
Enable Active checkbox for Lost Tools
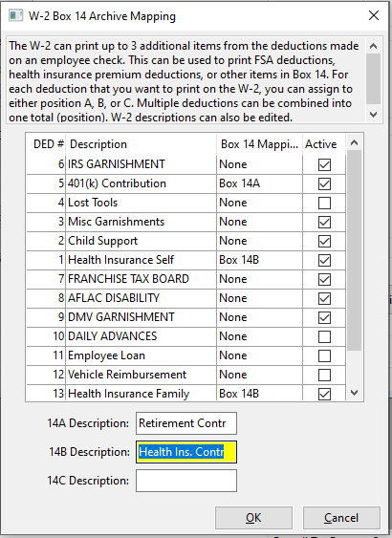(324, 203)
